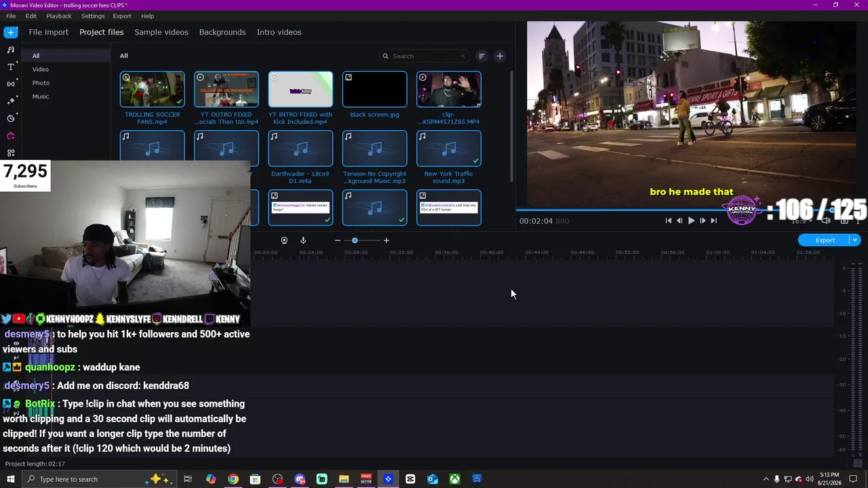Open the Playback menu
The image size is (868, 488).
point(59,16)
